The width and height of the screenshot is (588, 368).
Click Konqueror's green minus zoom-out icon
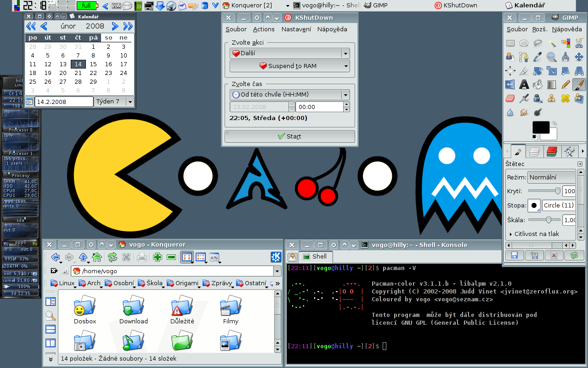click(171, 257)
